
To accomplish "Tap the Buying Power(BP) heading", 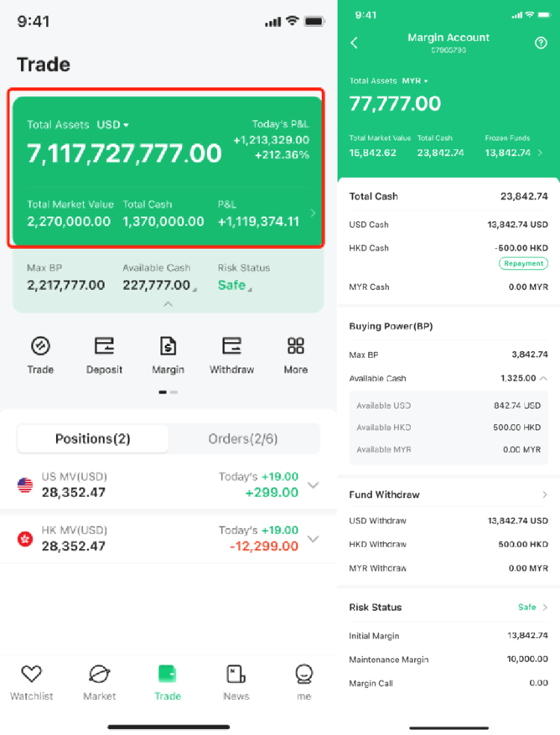I will pos(391,326).
